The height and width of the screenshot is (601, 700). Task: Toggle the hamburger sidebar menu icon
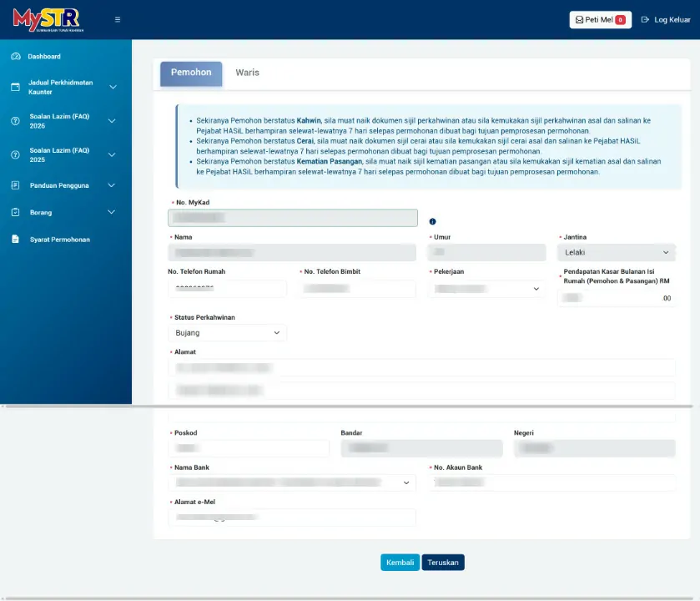click(x=118, y=20)
